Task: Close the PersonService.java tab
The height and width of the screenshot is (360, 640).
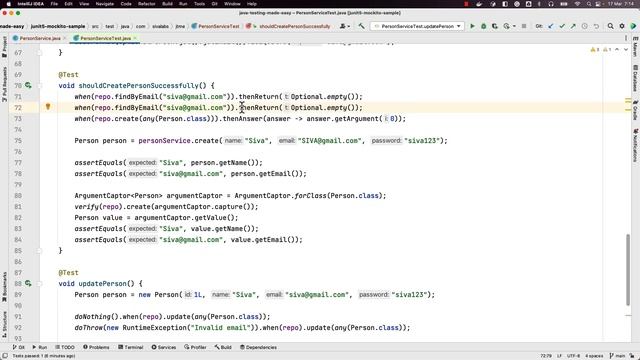Action: [x=64, y=38]
